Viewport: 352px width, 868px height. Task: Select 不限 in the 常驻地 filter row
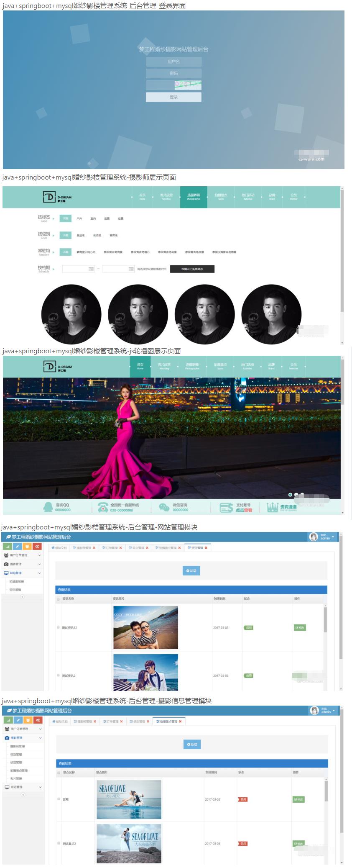click(x=65, y=252)
